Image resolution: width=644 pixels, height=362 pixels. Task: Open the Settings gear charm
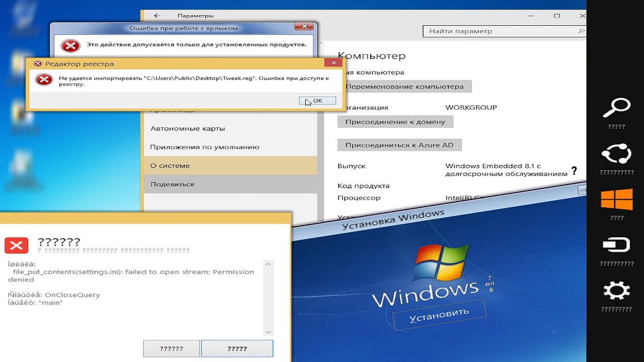(x=616, y=291)
